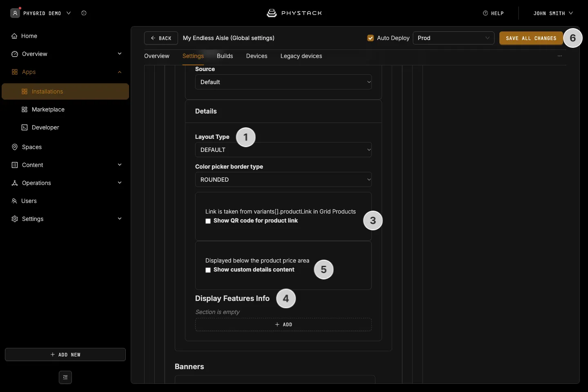Click the Overview gauge icon in sidebar
588x392 pixels.
click(x=15, y=54)
